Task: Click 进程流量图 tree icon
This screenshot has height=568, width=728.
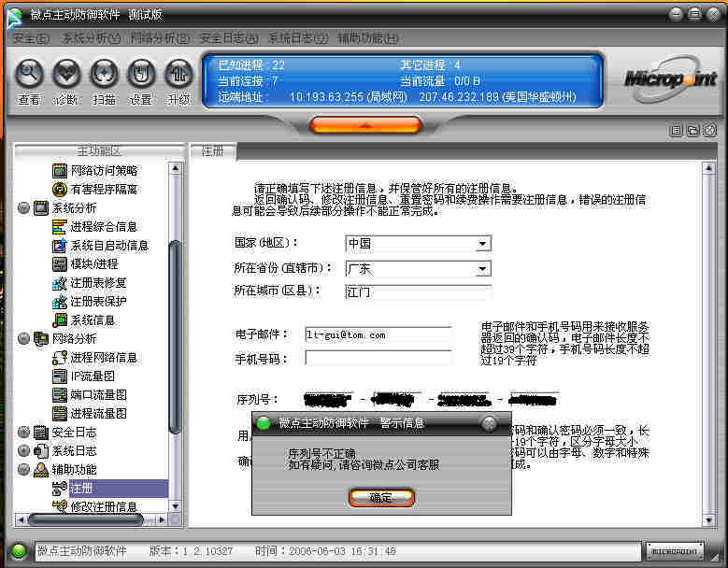Action: click(x=60, y=414)
